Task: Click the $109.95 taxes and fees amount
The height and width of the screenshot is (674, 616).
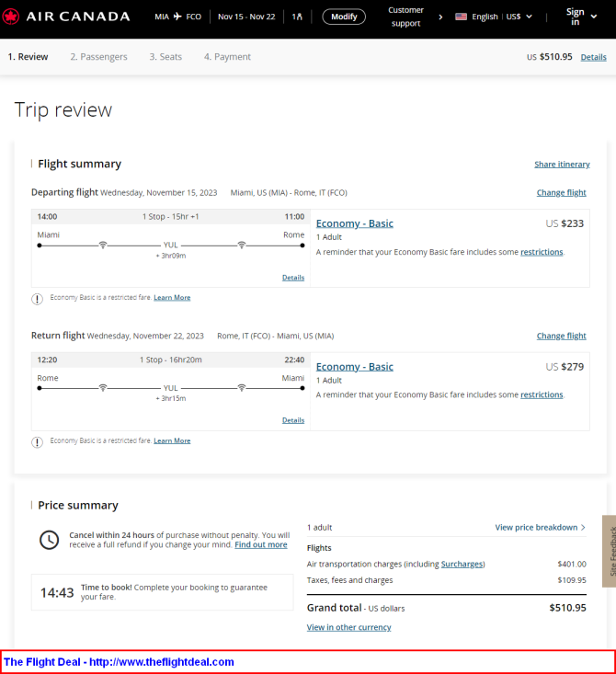Action: 572,580
